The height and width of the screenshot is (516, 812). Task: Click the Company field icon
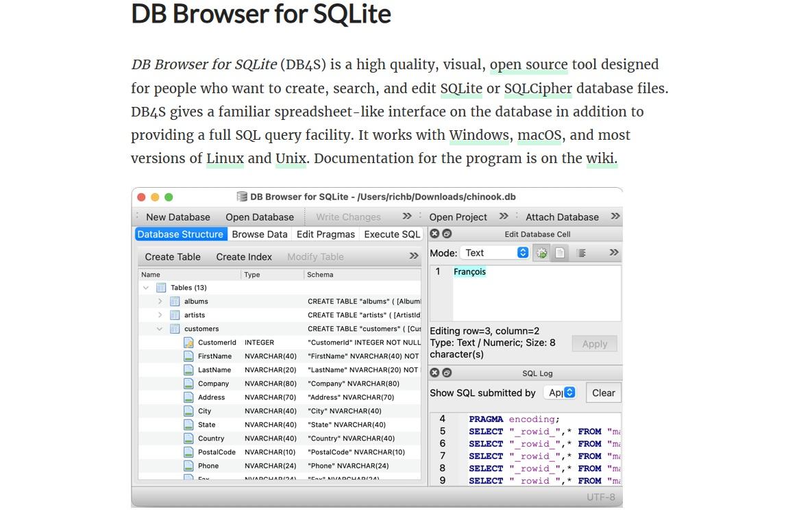(188, 383)
